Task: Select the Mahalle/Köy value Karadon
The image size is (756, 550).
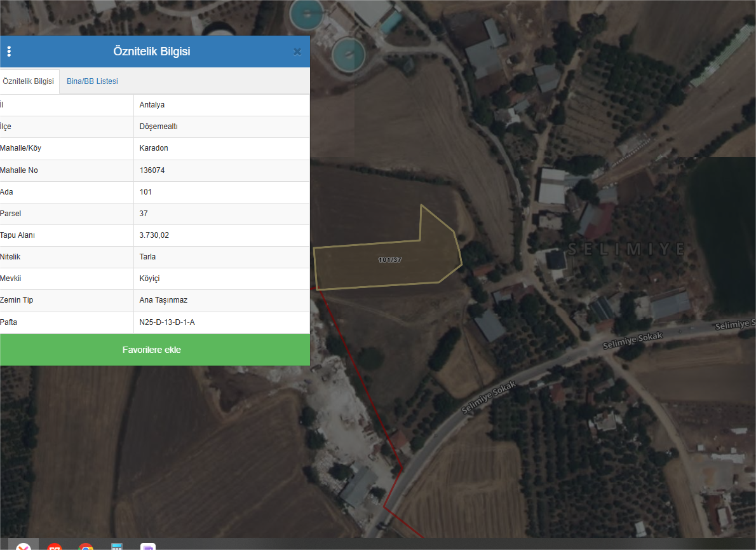Action: 154,148
